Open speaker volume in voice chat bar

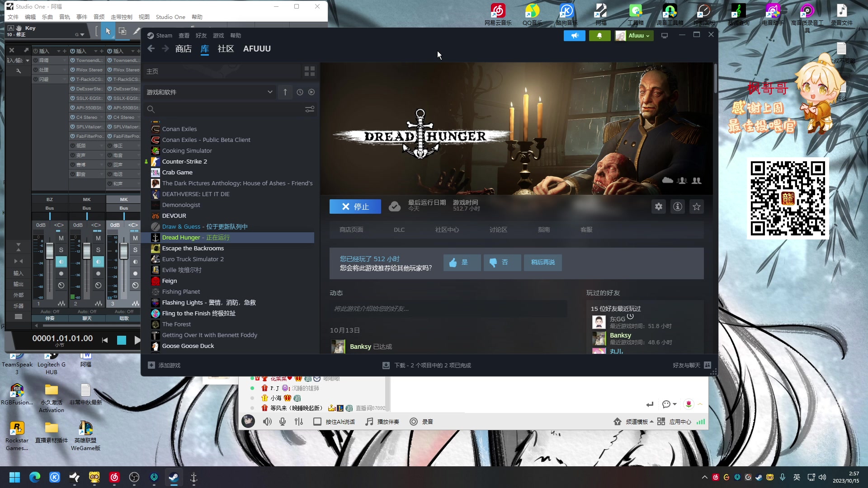(268, 422)
